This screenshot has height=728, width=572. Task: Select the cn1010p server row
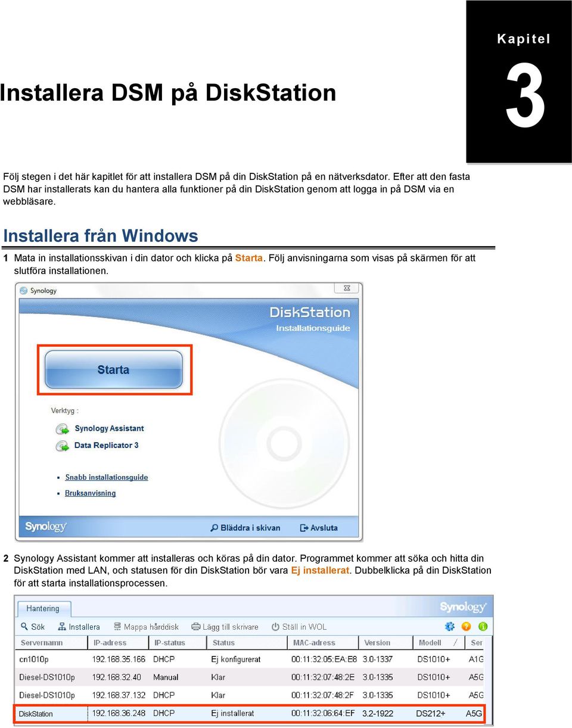point(251,659)
